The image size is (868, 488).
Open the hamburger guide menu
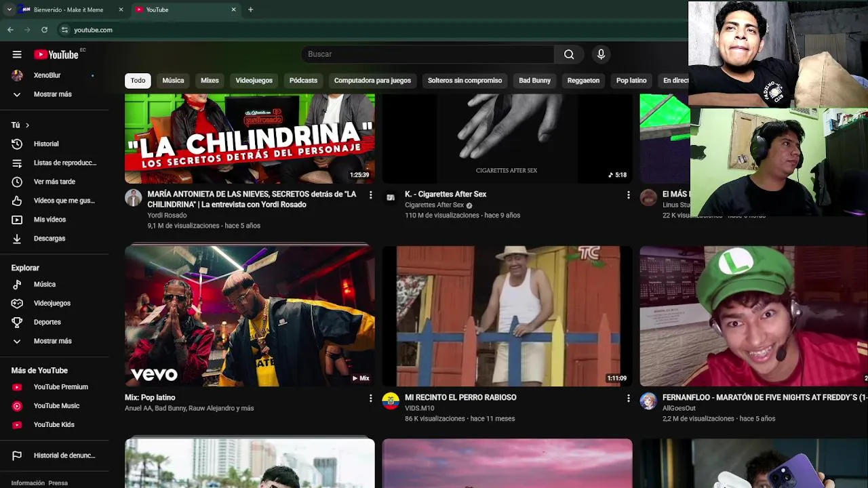pos(17,54)
